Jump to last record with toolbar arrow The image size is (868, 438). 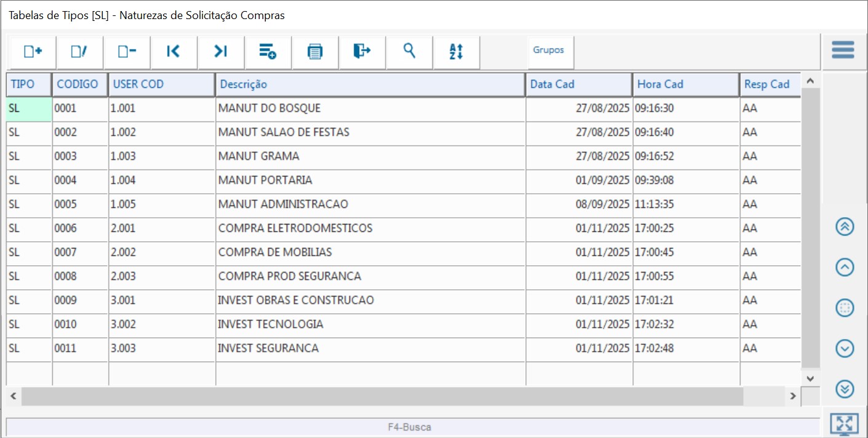pyautogui.click(x=221, y=52)
